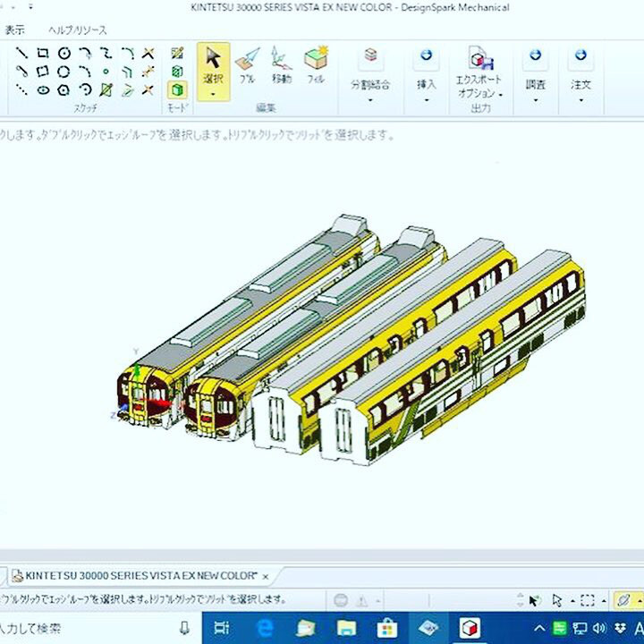Select the Offset Curve sketch tool
Viewport: 644px width, 644px height.
click(x=128, y=72)
